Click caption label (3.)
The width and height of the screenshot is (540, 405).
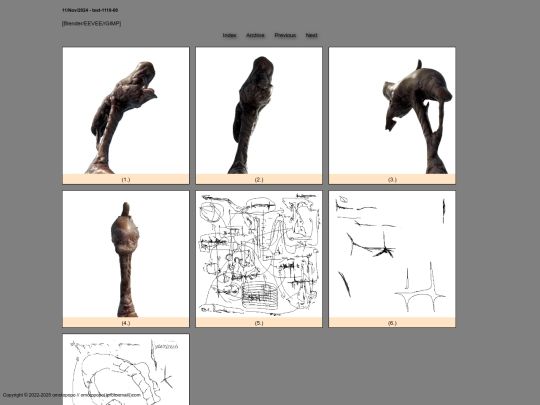pyautogui.click(x=392, y=179)
